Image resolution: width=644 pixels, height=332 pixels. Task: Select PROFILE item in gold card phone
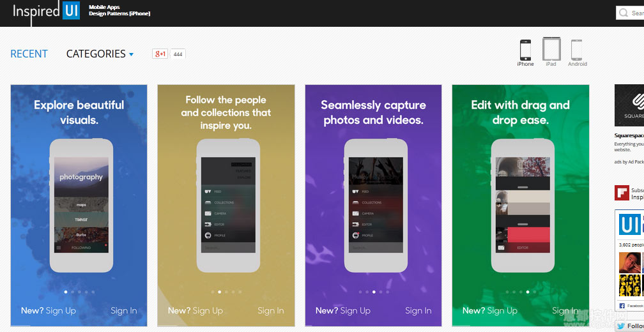click(215, 236)
